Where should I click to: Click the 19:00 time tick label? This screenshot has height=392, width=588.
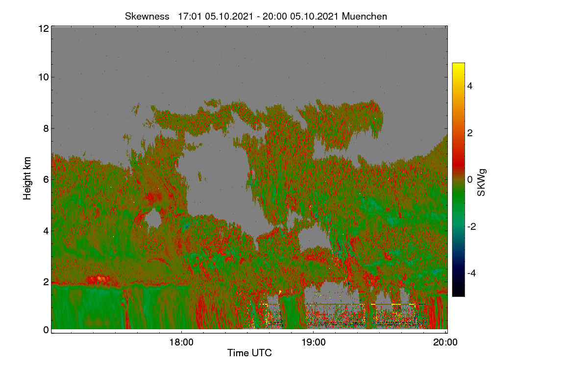[x=313, y=343]
